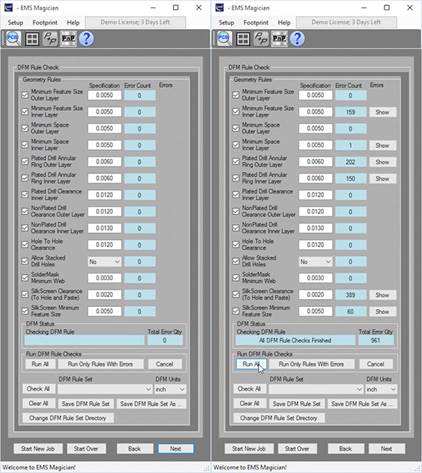Screen dimensions: 422x473
Task: Click grid panel icon in window with 961 errors
Action: (243, 39)
